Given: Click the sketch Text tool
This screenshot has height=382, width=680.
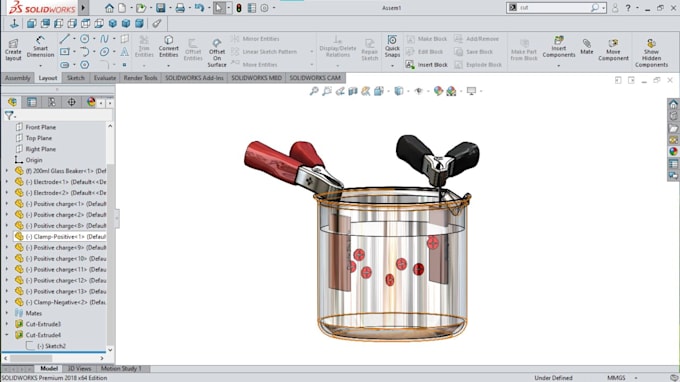Looking at the screenshot, I should tap(124, 52).
